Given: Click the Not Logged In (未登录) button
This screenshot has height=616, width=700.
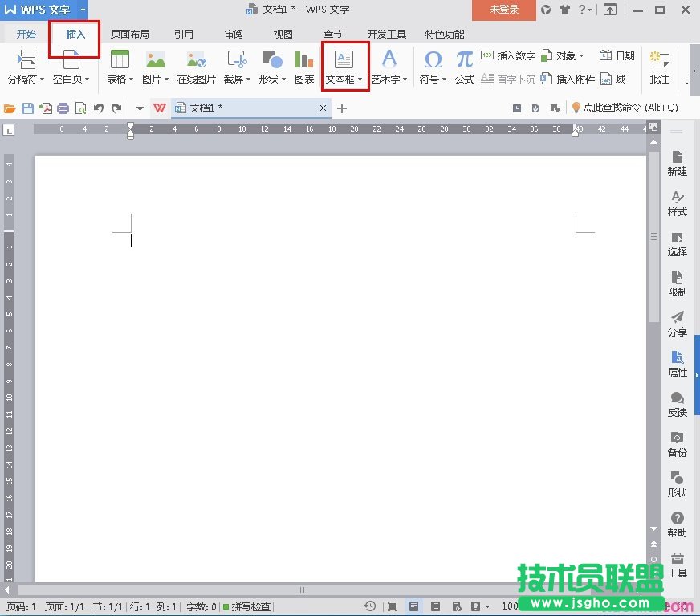Looking at the screenshot, I should tap(504, 10).
